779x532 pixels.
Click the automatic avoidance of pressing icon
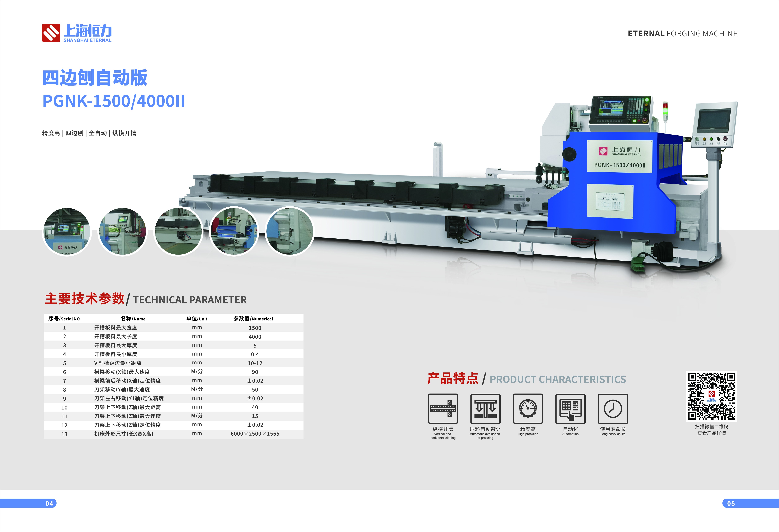pyautogui.click(x=485, y=409)
